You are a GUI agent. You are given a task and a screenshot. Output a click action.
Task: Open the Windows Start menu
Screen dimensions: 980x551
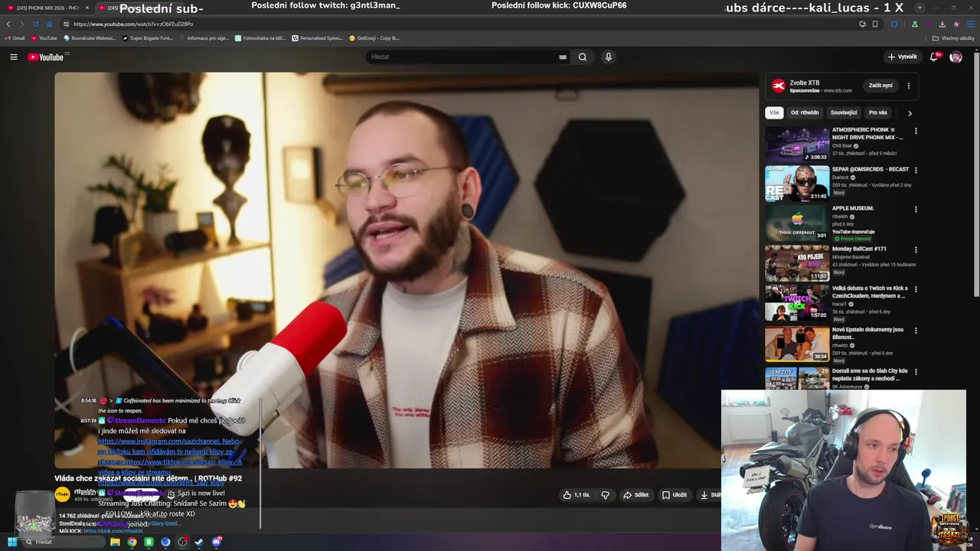[12, 542]
